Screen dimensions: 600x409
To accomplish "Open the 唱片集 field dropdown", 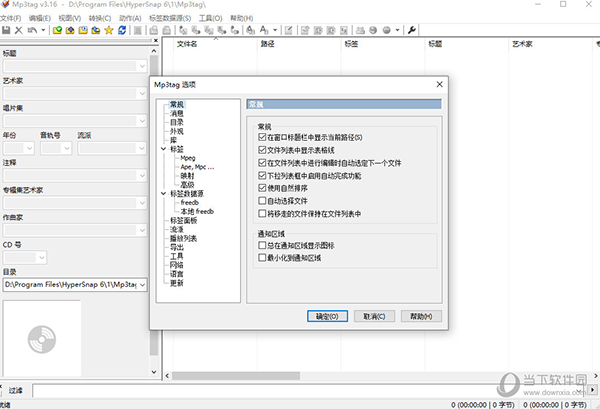I will [142, 121].
